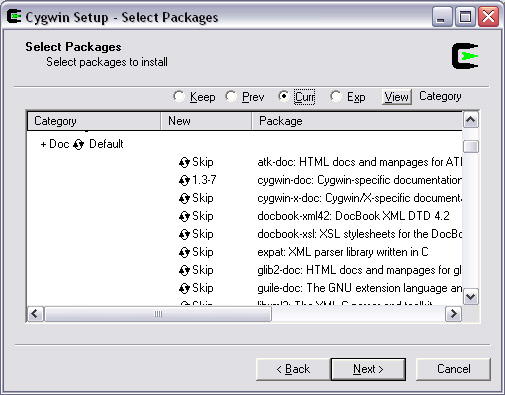This screenshot has height=395, width=505.
Task: Click the vertical scrollbar up arrow
Action: click(471, 120)
